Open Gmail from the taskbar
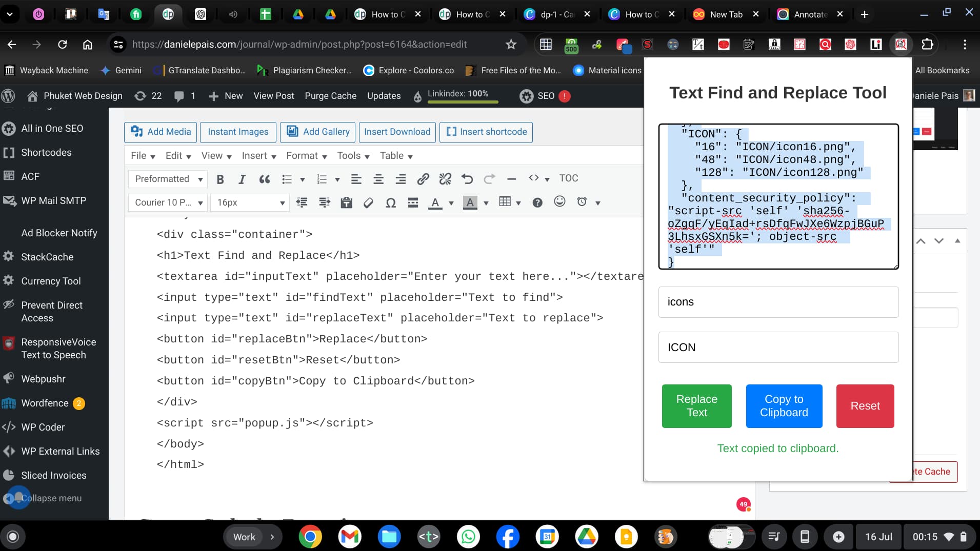The width and height of the screenshot is (980, 551). [x=350, y=537]
